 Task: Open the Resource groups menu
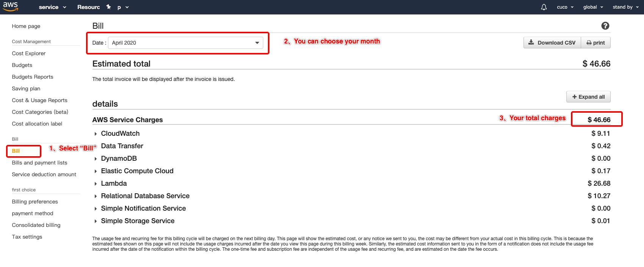coord(89,7)
